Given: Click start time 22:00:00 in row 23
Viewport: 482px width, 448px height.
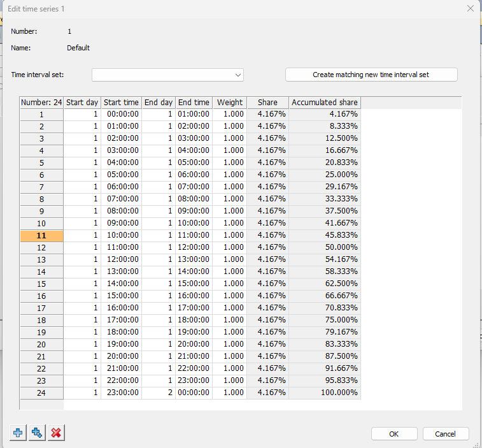Looking at the screenshot, I should (x=121, y=380).
